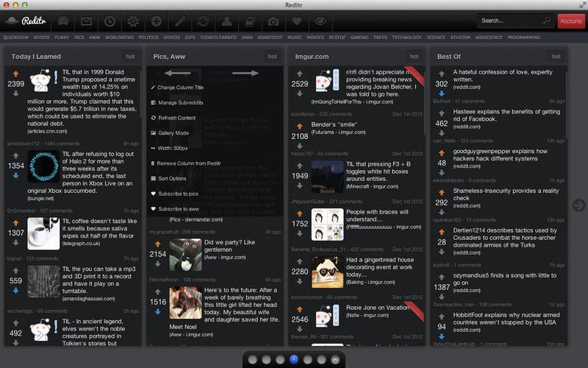Click the camera toolbar icon
588x368 pixels.
273,21
